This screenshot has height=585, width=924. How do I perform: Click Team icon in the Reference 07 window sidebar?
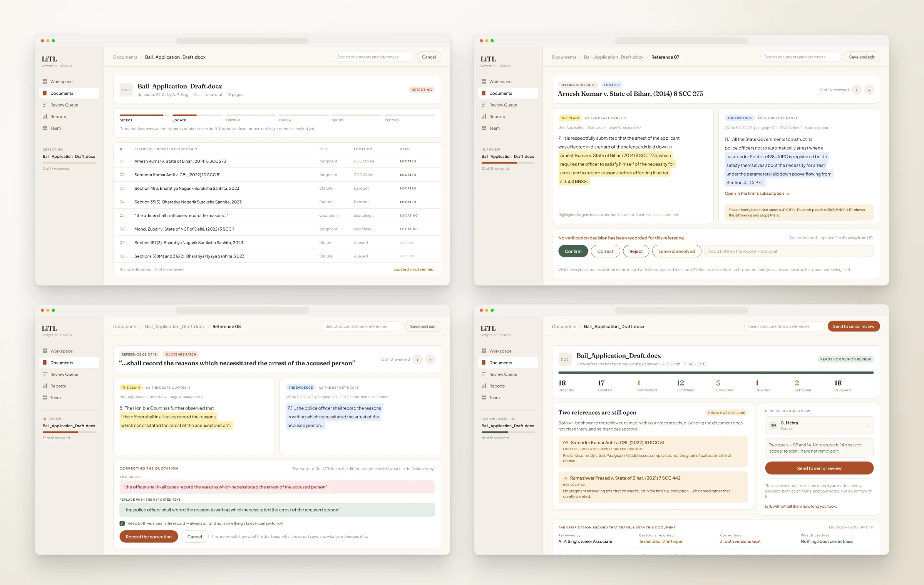click(484, 128)
